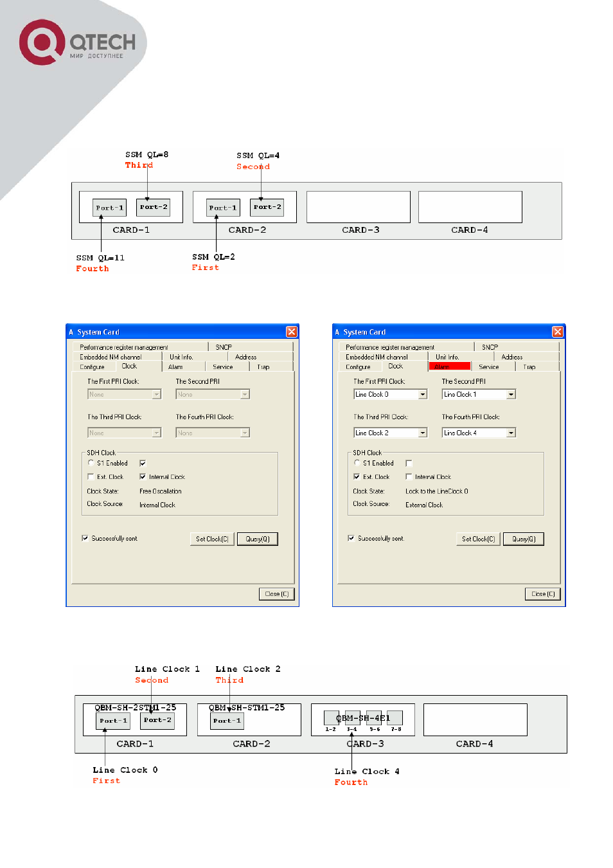Screen dimensions: 613x868
Task: Click Query(Q) in the right dialog
Action: (524, 539)
